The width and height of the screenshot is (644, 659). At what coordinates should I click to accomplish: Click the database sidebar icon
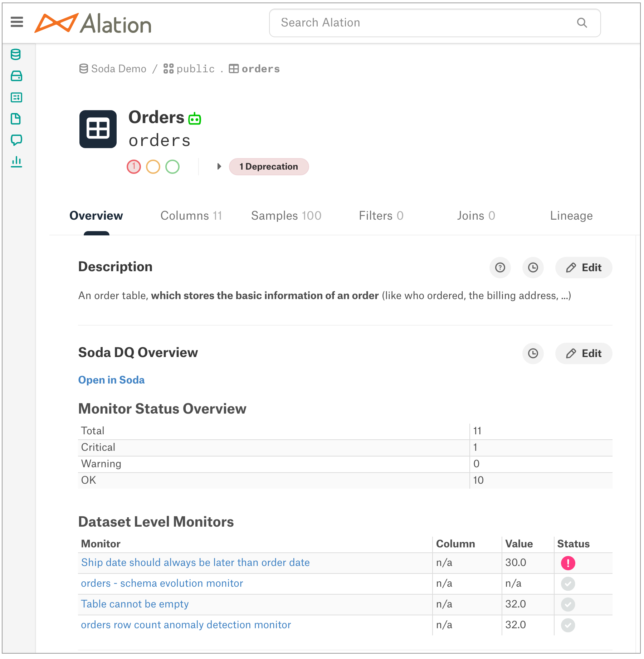click(16, 55)
